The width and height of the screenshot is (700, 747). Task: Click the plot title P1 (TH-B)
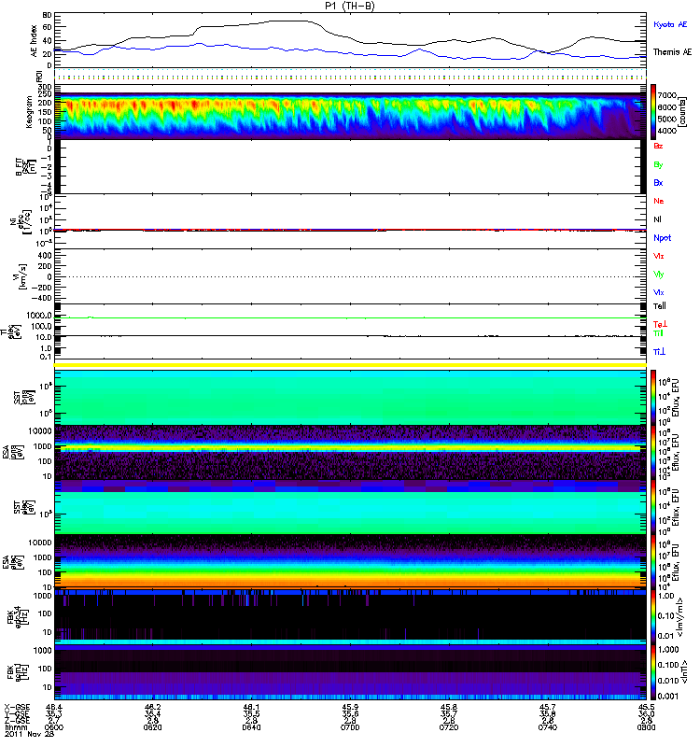(x=349, y=6)
